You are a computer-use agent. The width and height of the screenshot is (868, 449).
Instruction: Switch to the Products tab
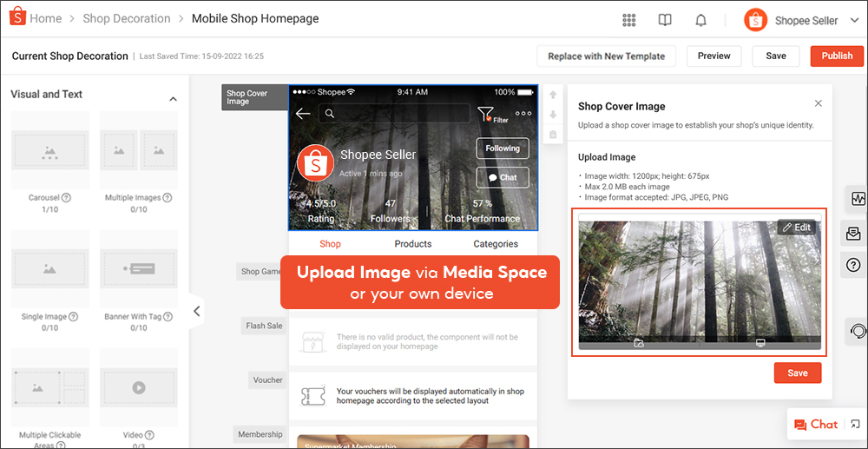click(412, 244)
